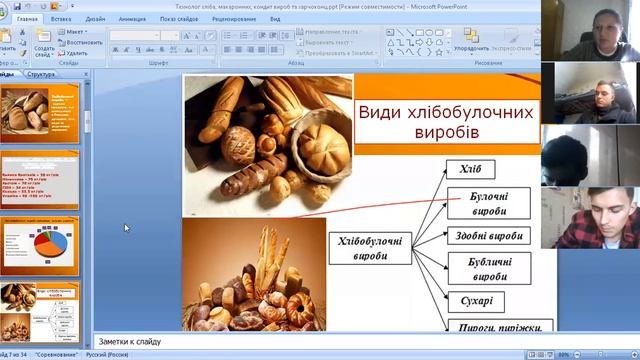640x360 pixels.
Task: Select the triangle shape in gallery
Action: pyautogui.click(x=391, y=42)
